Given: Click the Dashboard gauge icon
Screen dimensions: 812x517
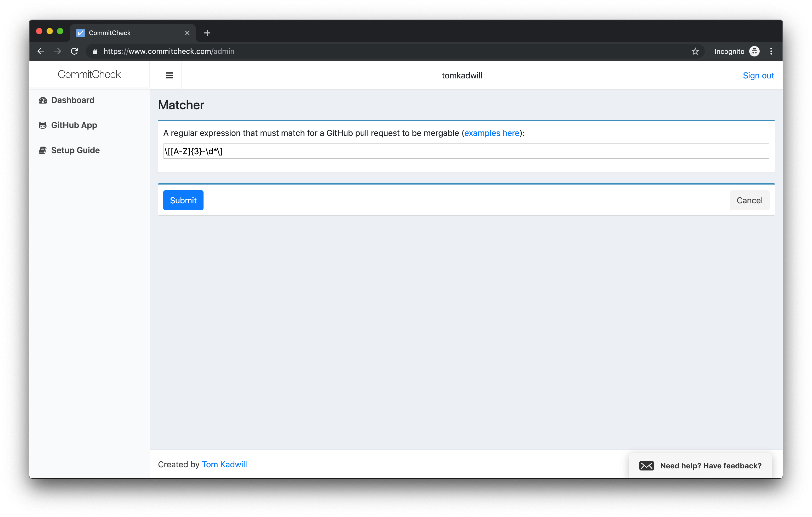Looking at the screenshot, I should 42,100.
